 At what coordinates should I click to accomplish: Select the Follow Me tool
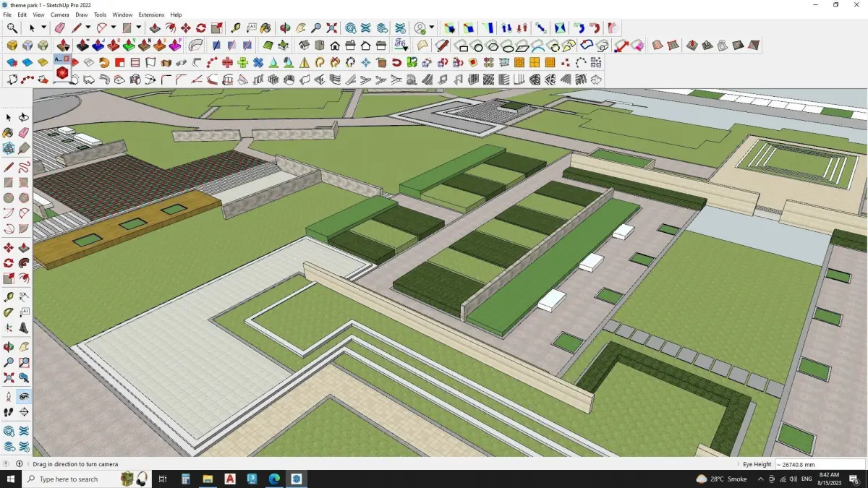point(24,263)
